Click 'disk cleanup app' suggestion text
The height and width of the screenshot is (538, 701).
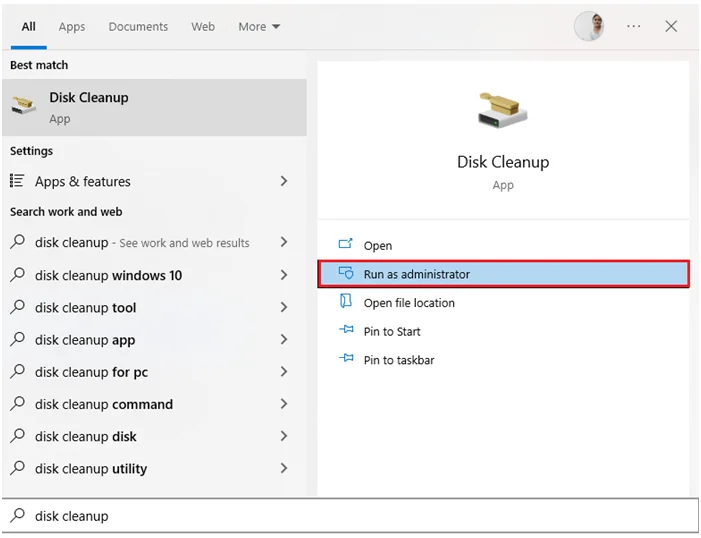point(85,340)
